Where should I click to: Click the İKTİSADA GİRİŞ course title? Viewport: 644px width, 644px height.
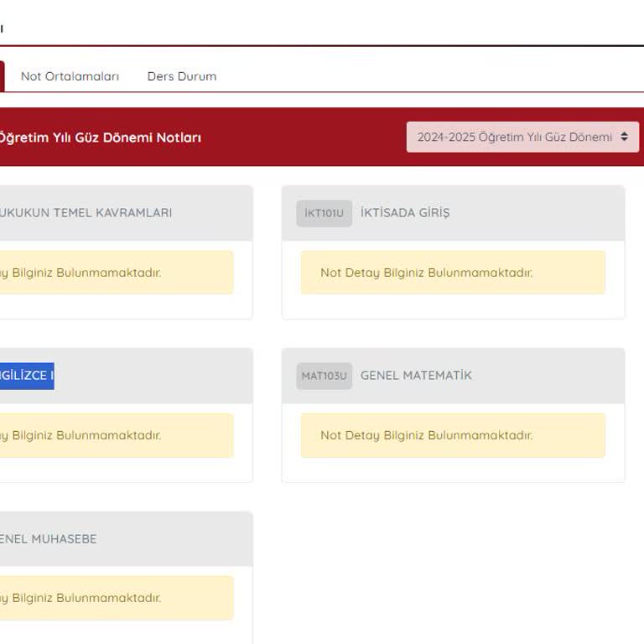pos(405,213)
